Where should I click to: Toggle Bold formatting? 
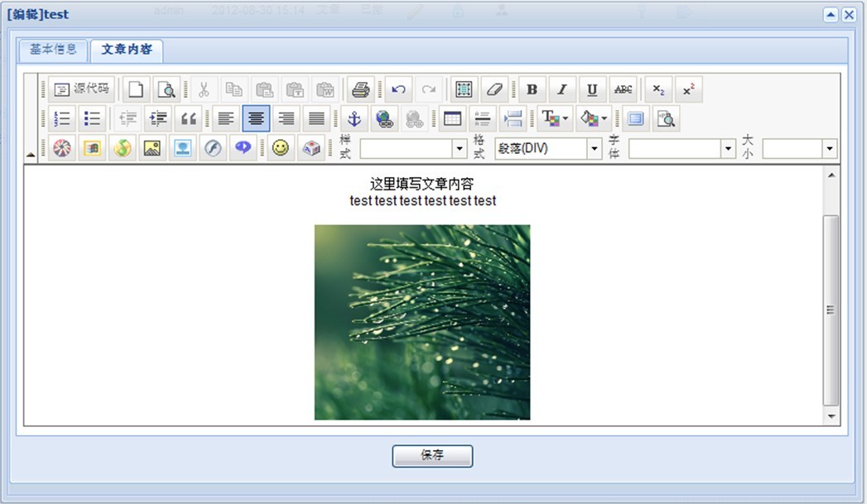point(532,89)
